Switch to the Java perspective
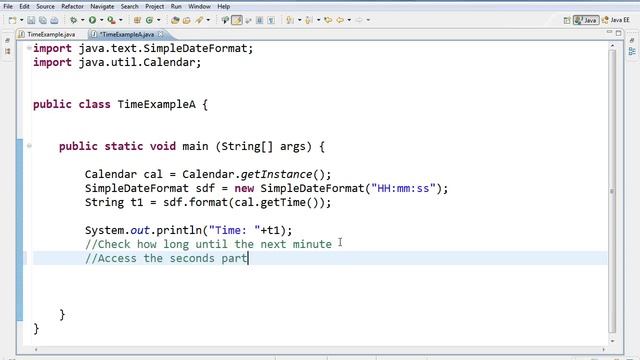 click(x=586, y=20)
